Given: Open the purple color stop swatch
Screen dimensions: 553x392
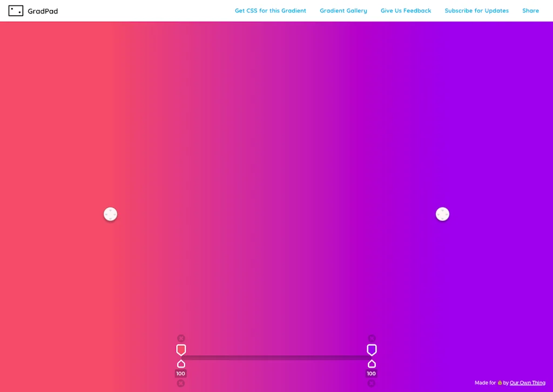Looking at the screenshot, I should 372,349.
